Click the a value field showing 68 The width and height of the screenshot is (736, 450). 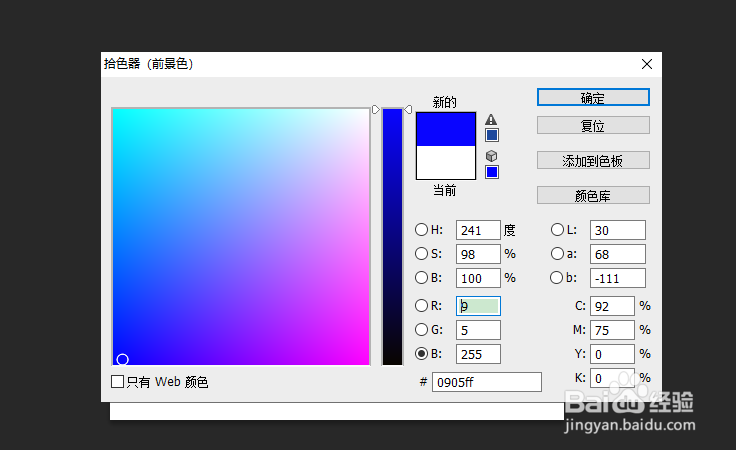pos(618,254)
